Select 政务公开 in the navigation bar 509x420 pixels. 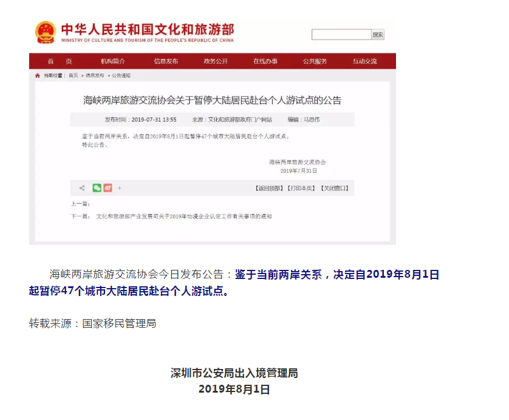click(216, 61)
